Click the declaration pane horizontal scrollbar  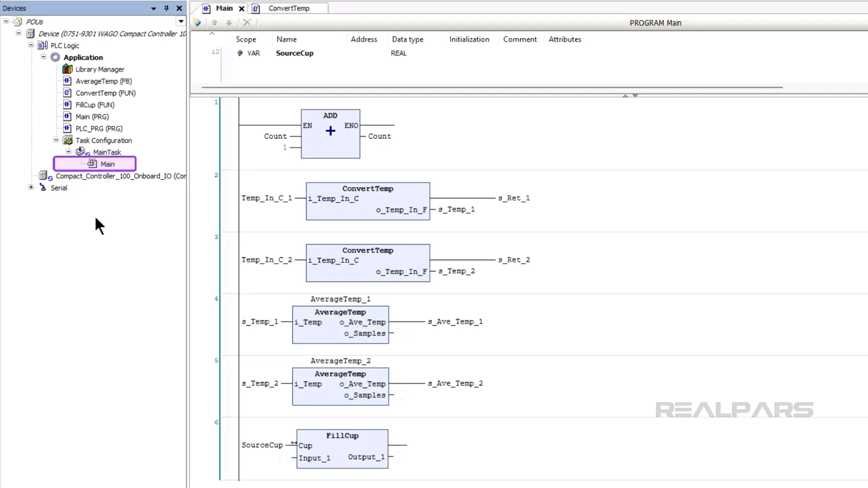(x=492, y=87)
